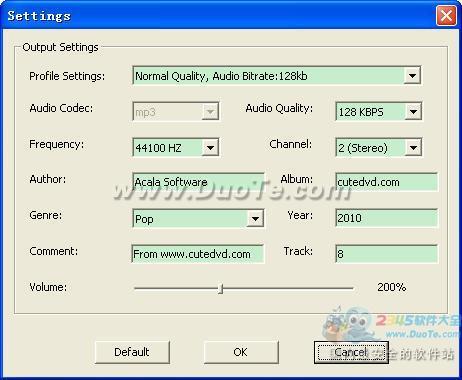Screen dimensions: 462x380
Task: Click the Author label
Action: click(x=48, y=179)
